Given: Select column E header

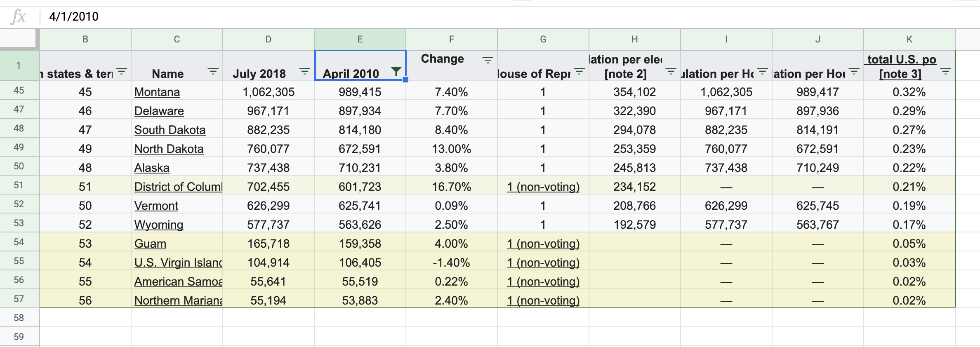Looking at the screenshot, I should (x=360, y=39).
